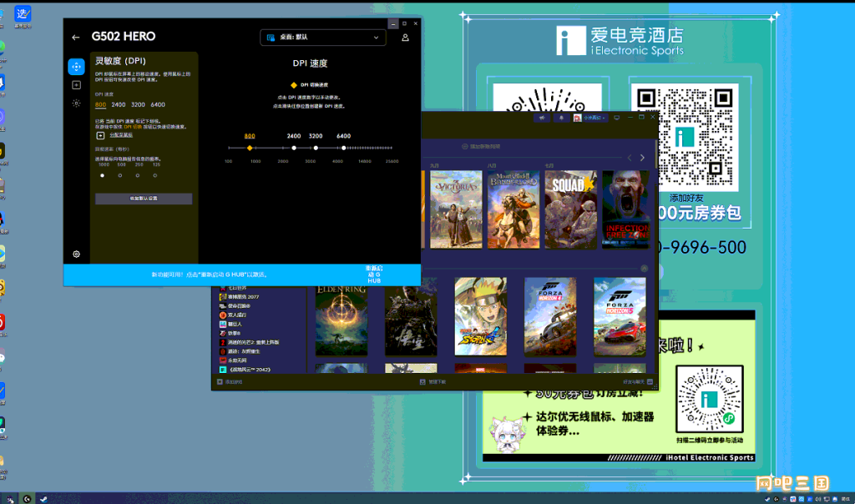This screenshot has height=504, width=855.
Task: Click the 2400 DPI slider handle
Action: point(294,149)
